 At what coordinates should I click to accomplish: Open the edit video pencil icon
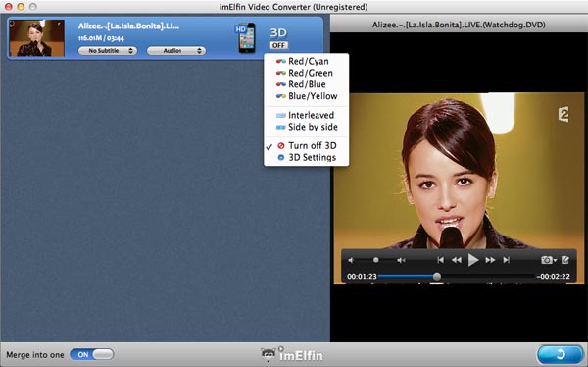click(565, 260)
